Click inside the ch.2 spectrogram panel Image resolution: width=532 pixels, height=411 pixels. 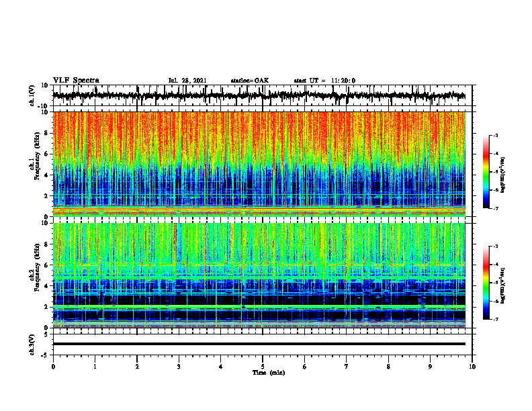(x=259, y=275)
